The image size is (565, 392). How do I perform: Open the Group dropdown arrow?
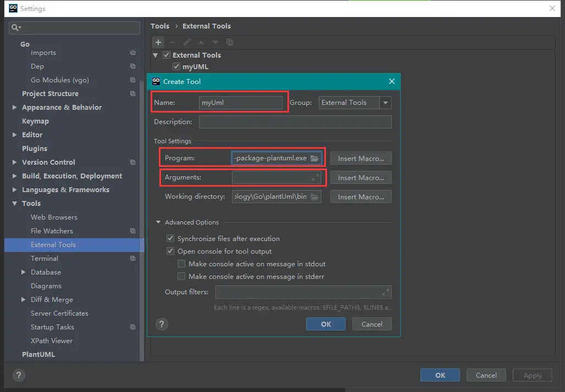(386, 103)
